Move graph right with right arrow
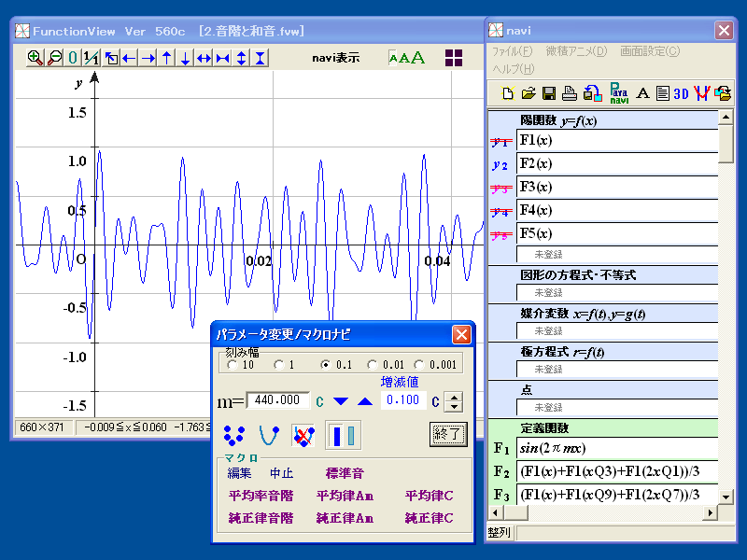747x560 pixels. pyautogui.click(x=148, y=58)
